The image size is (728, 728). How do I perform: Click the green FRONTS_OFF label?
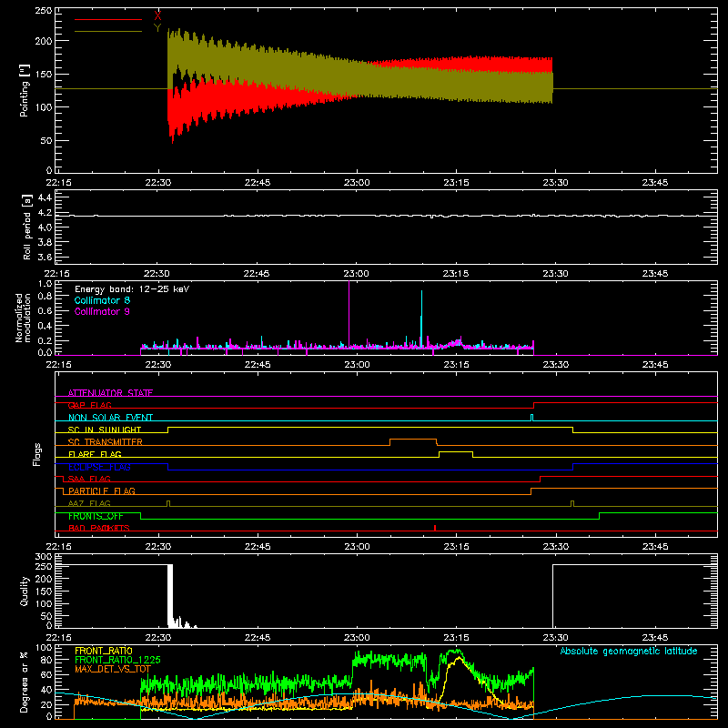96,516
